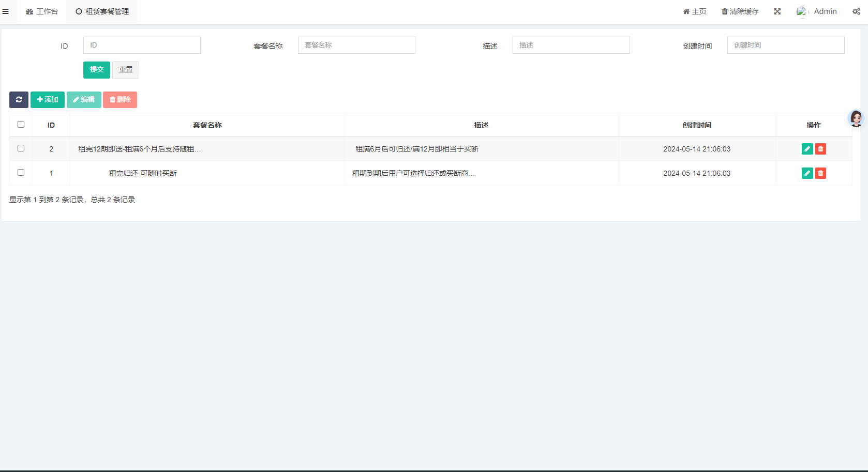Open the settings gears icon in top right
The image size is (868, 472).
click(856, 11)
